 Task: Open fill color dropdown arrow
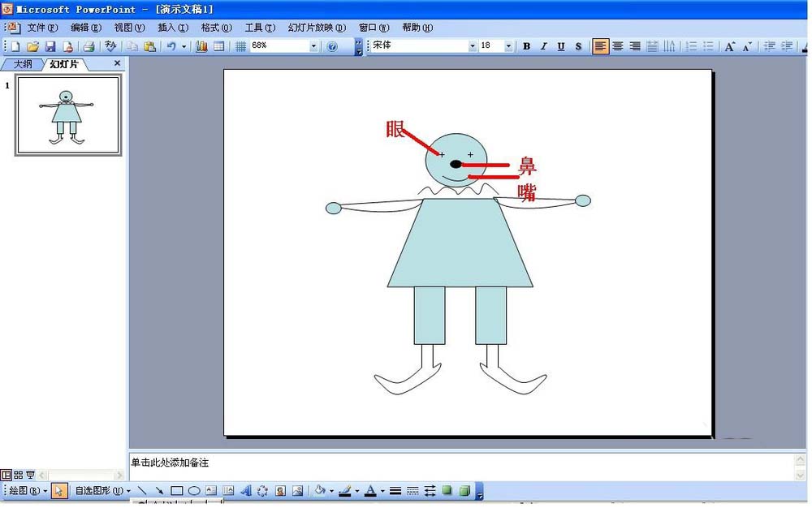331,491
